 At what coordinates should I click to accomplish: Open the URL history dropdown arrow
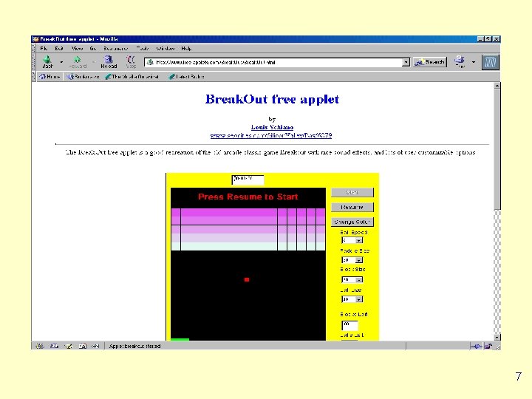pyautogui.click(x=406, y=62)
